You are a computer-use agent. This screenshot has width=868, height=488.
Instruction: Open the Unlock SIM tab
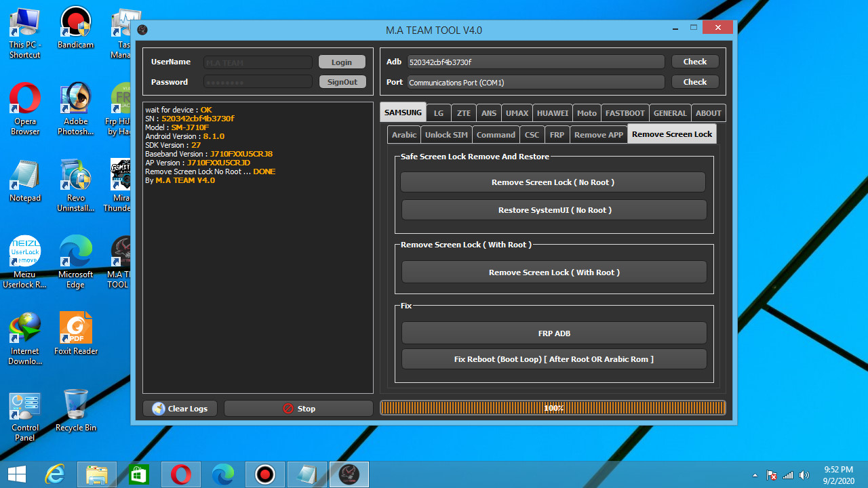point(446,134)
